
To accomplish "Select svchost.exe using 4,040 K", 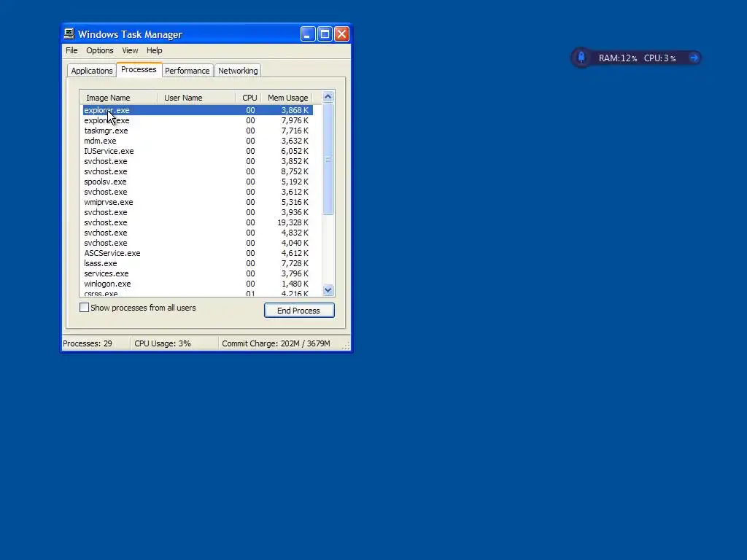I will pos(198,244).
